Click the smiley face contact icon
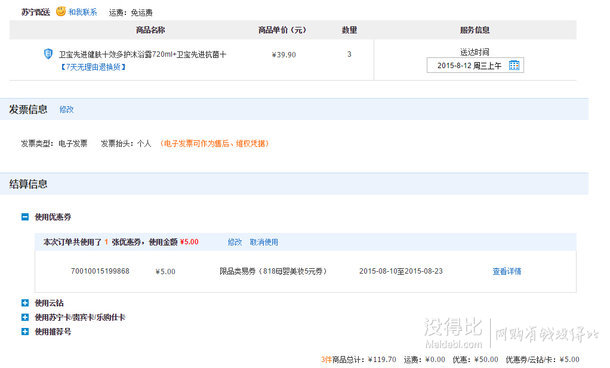The width and height of the screenshot is (610, 368). coord(61,11)
